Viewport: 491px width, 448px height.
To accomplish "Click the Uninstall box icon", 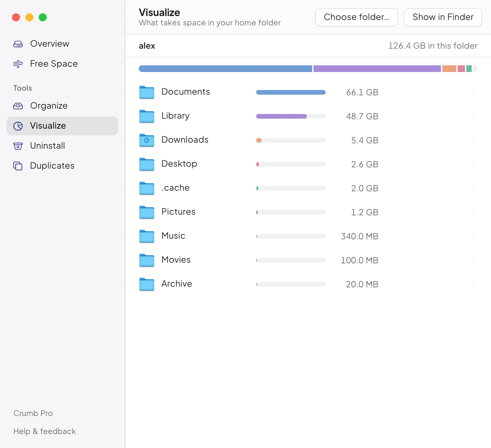I will tap(18, 146).
